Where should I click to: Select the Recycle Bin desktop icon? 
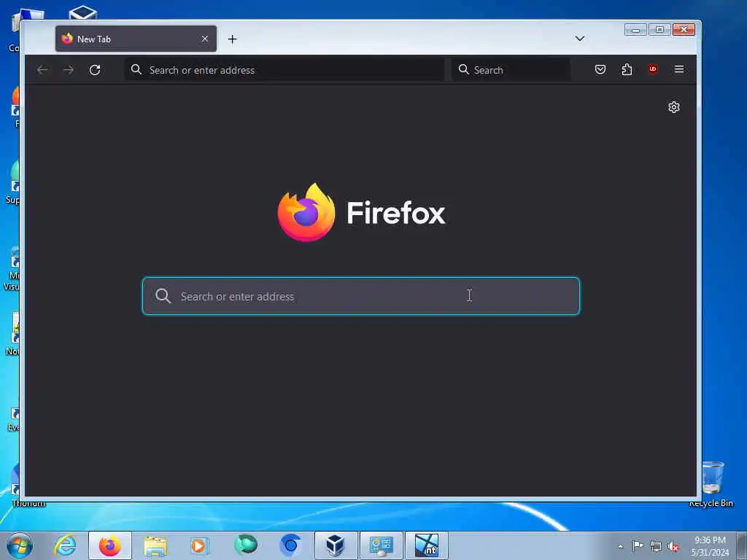tap(711, 483)
